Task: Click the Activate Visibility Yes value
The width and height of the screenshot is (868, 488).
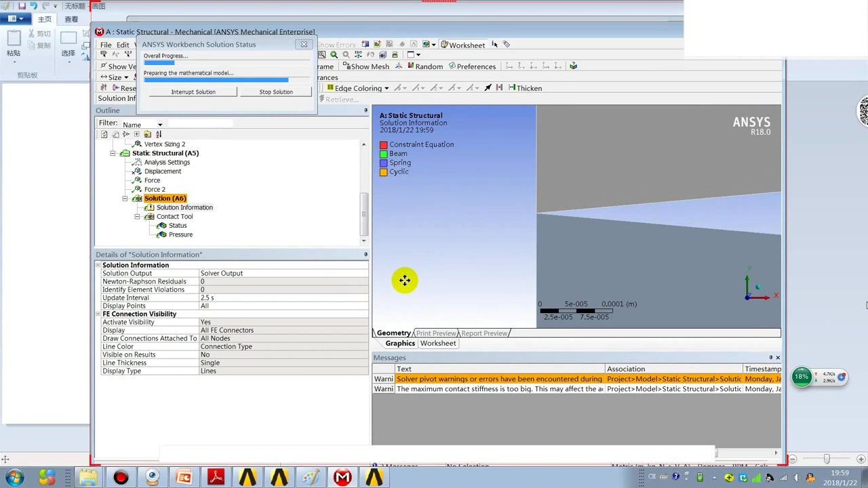Action: point(283,322)
